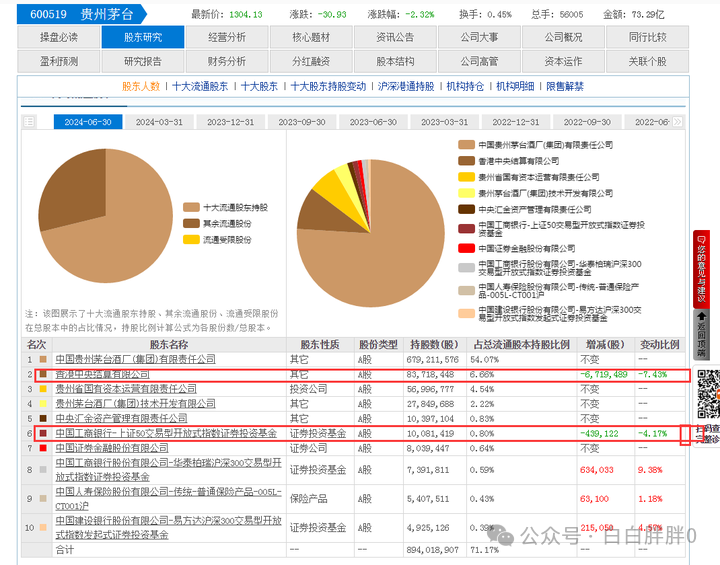Viewport: 720px width, 565px height.
Task: Jump to 沪深港通持股 section
Action: pyautogui.click(x=406, y=86)
